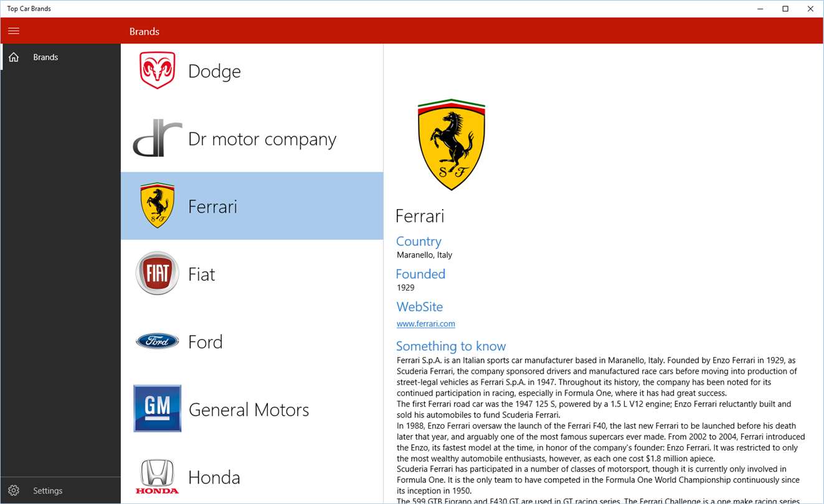Click the large Ferrari shield image
Viewport: 824px width, 504px height.
452,145
